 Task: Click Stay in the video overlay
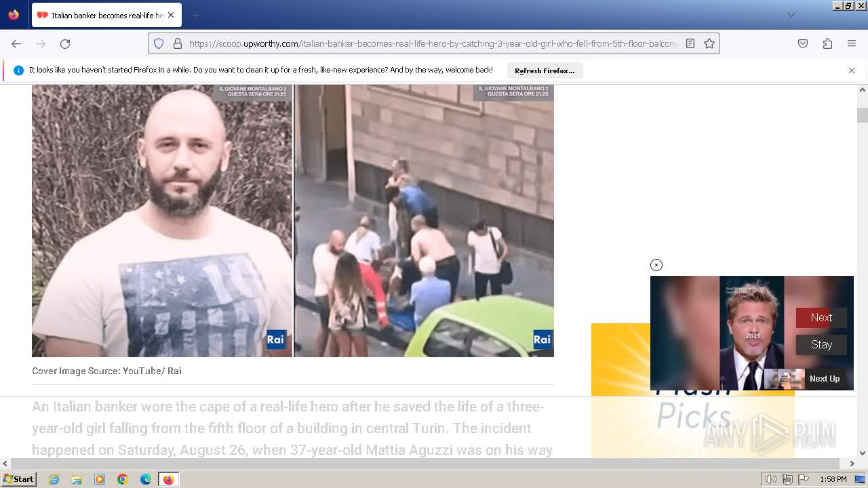821,345
